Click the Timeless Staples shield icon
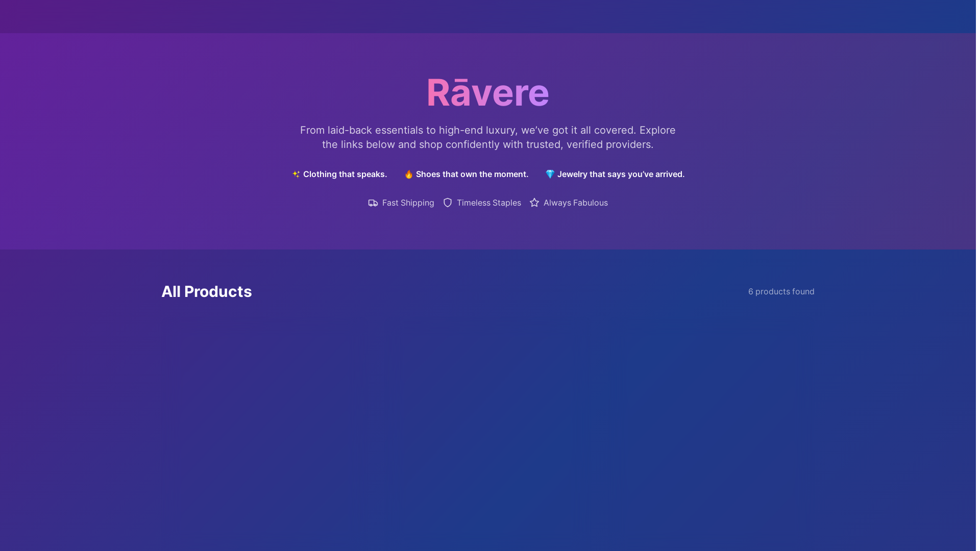Image resolution: width=980 pixels, height=551 pixels. tap(448, 203)
